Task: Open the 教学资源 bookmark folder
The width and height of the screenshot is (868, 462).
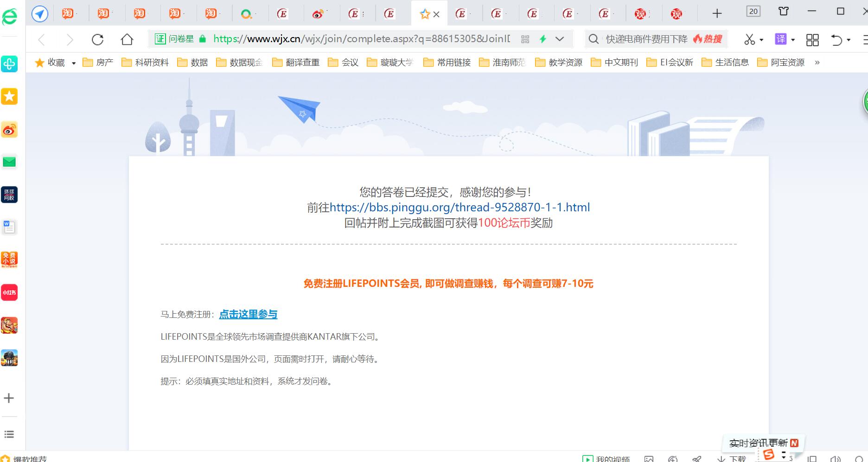Action: (559, 63)
